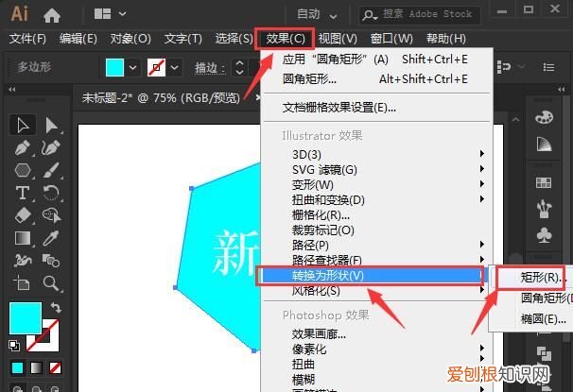The width and height of the screenshot is (573, 392).
Task: Select 转换为形状(V) menu item
Action: (371, 276)
